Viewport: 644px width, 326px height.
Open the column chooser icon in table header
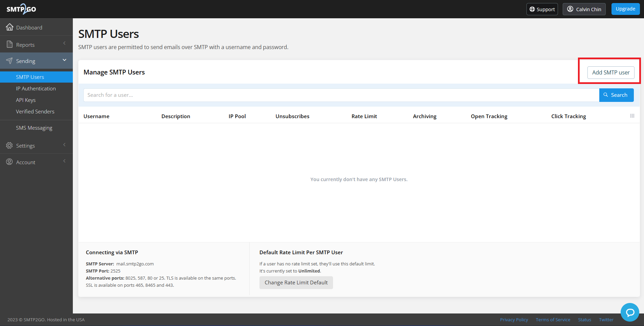pos(632,116)
